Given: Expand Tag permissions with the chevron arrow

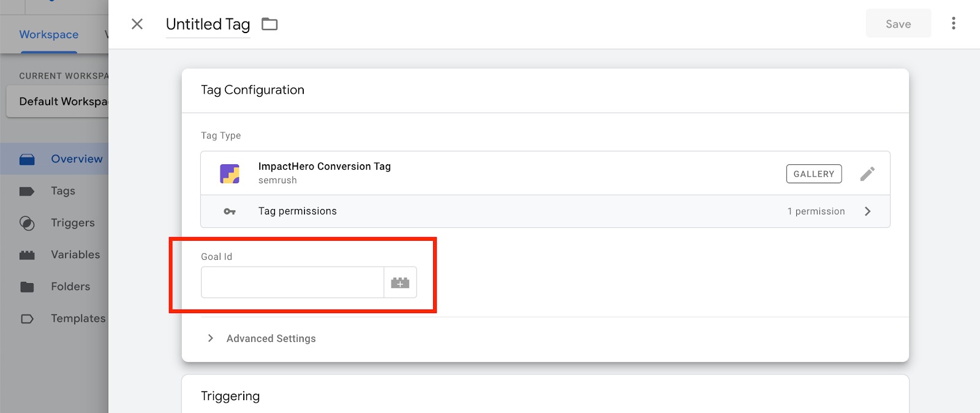Looking at the screenshot, I should [x=867, y=211].
